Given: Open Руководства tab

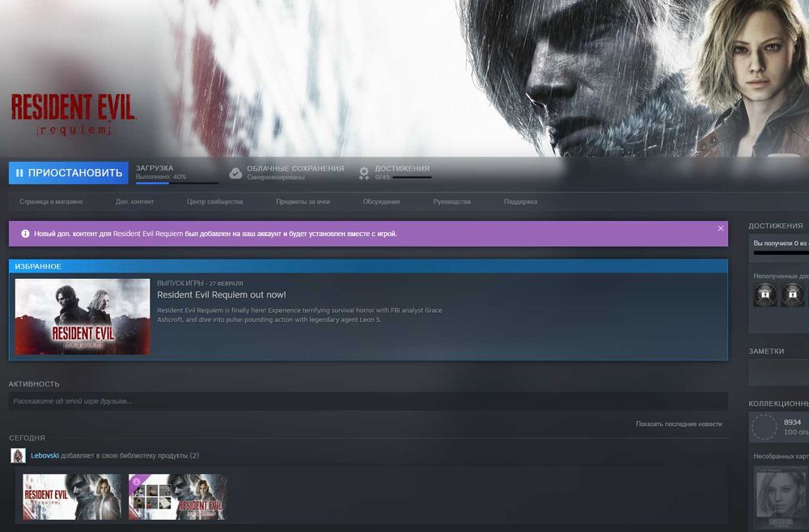Looking at the screenshot, I should tap(452, 201).
